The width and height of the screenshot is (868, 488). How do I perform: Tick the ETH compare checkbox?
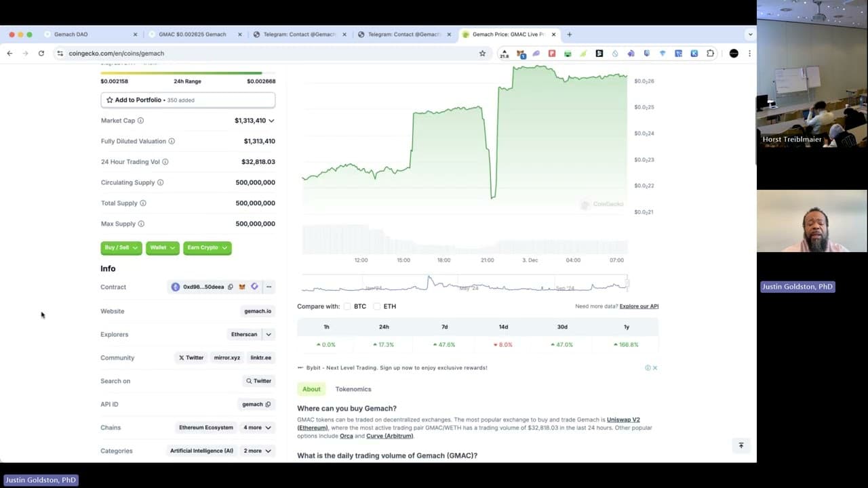[377, 306]
